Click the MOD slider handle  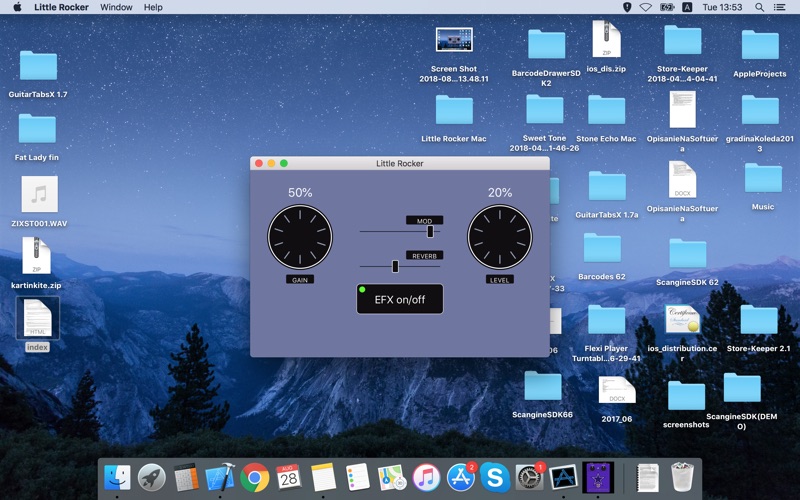[430, 231]
